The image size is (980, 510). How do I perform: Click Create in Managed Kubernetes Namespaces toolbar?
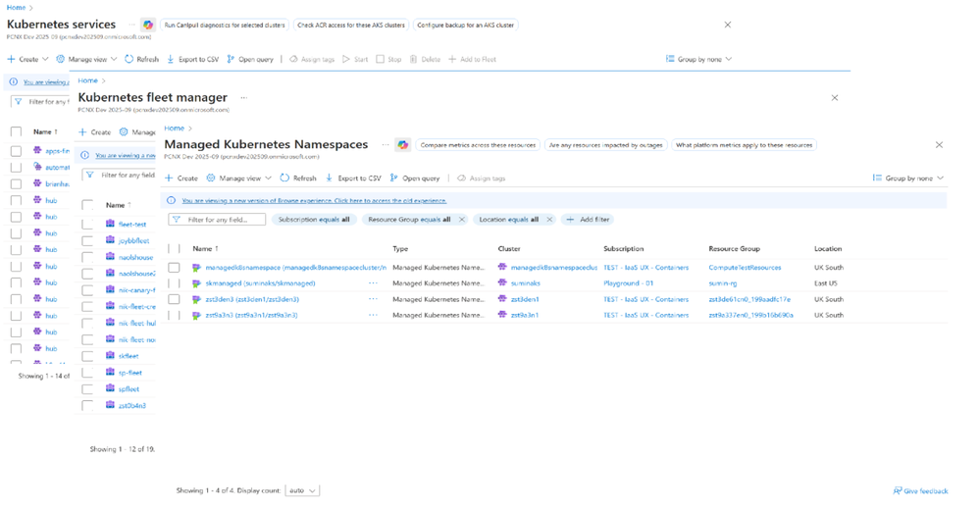pyautogui.click(x=181, y=178)
